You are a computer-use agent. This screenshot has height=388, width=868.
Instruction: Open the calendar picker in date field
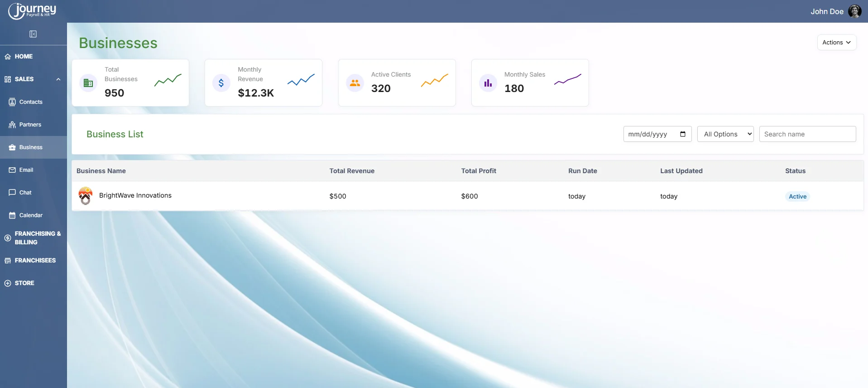point(683,134)
